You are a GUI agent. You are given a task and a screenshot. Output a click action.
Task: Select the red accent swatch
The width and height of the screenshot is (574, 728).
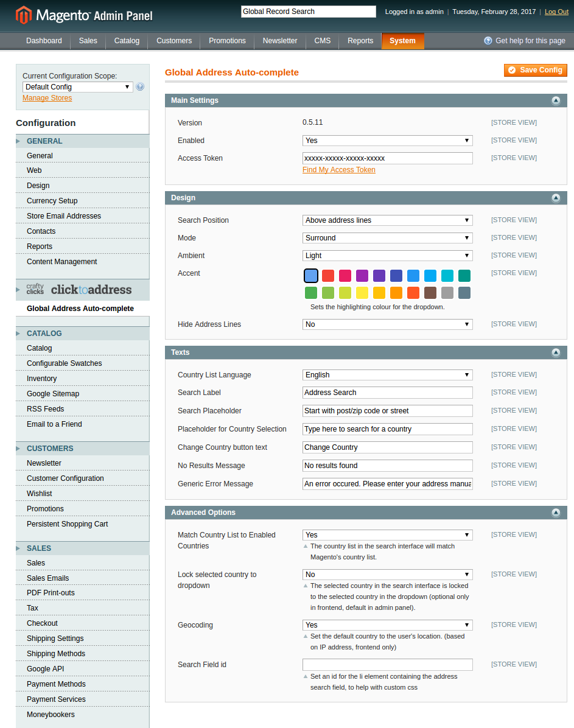[x=328, y=276]
